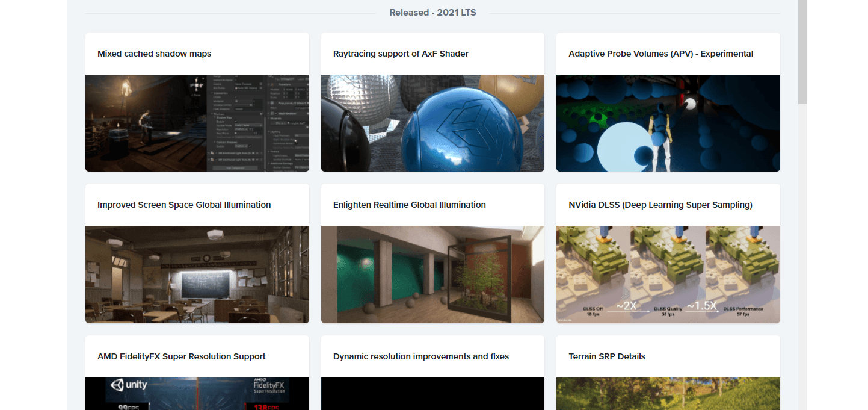Open Enlighten Realtime Global Illumination title

click(x=410, y=205)
